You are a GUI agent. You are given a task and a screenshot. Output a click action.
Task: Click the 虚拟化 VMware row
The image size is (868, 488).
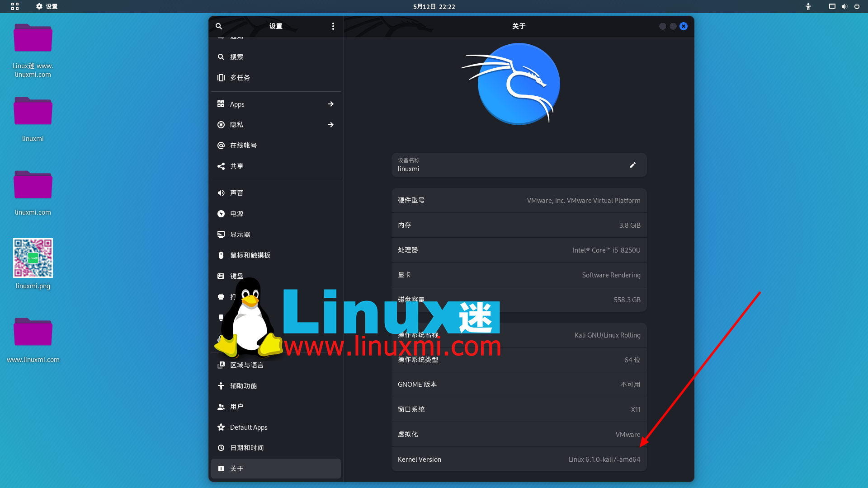click(519, 434)
